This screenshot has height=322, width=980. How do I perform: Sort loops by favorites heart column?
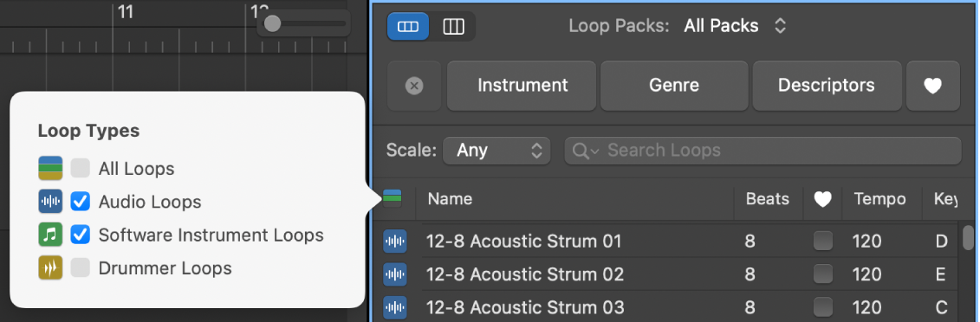pos(822,199)
